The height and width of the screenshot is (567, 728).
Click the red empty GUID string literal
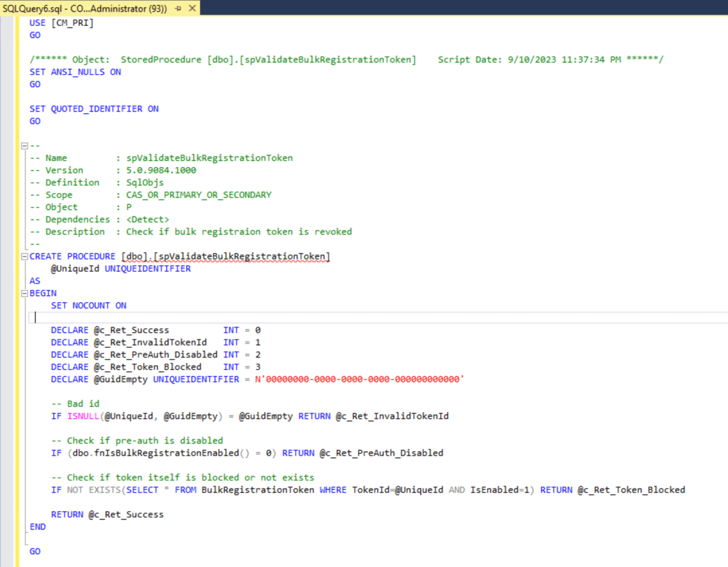[x=359, y=379]
